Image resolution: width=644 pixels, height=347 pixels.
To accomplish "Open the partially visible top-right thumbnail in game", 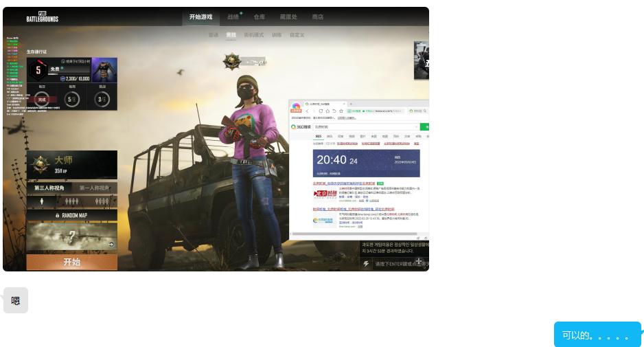I will click(422, 60).
